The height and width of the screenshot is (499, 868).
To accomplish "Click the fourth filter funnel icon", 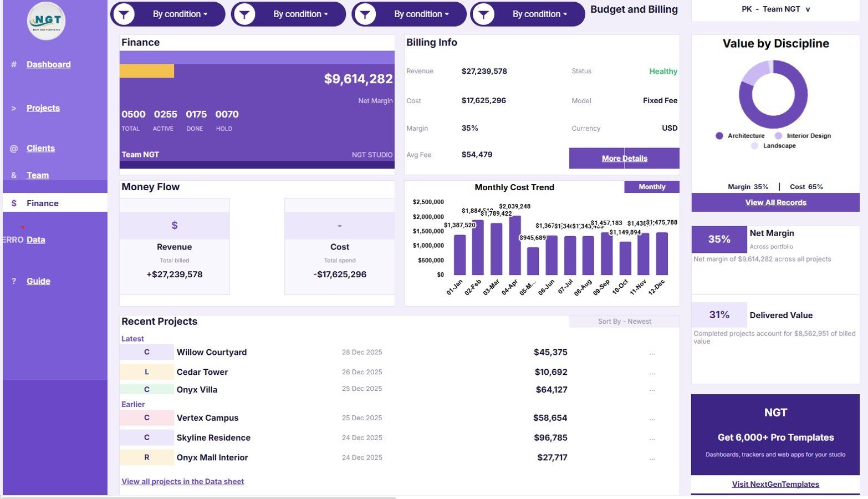I will point(484,14).
